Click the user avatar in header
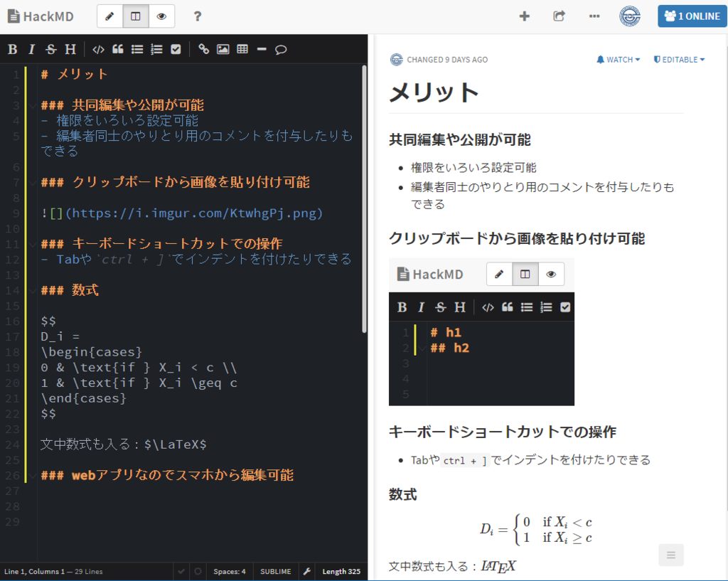This screenshot has height=581, width=728. click(x=630, y=16)
